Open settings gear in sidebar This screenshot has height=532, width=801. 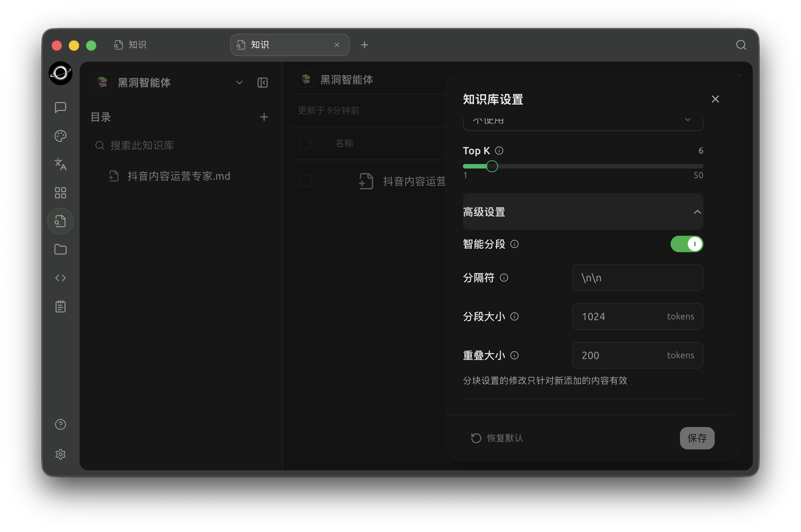tap(60, 454)
